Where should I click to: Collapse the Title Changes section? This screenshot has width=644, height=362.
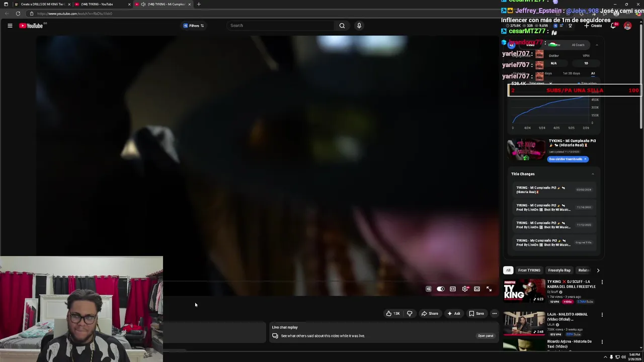[x=593, y=174]
